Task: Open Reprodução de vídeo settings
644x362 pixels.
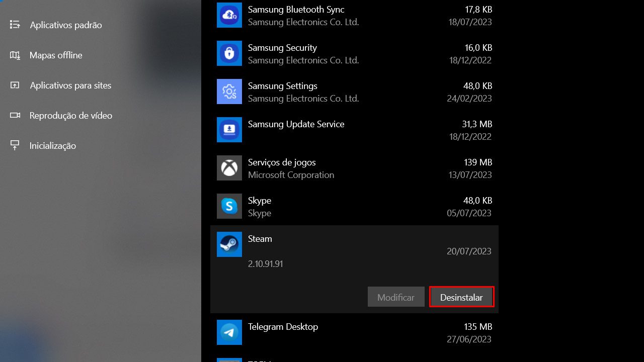Action: coord(71,115)
